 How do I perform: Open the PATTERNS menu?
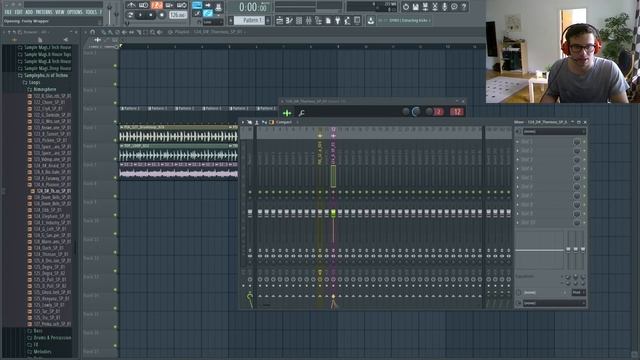[44, 12]
